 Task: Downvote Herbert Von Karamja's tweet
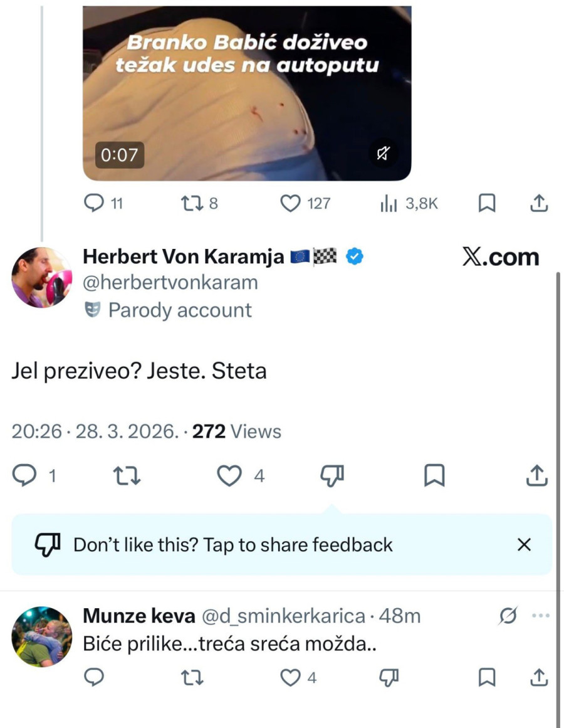coord(332,477)
